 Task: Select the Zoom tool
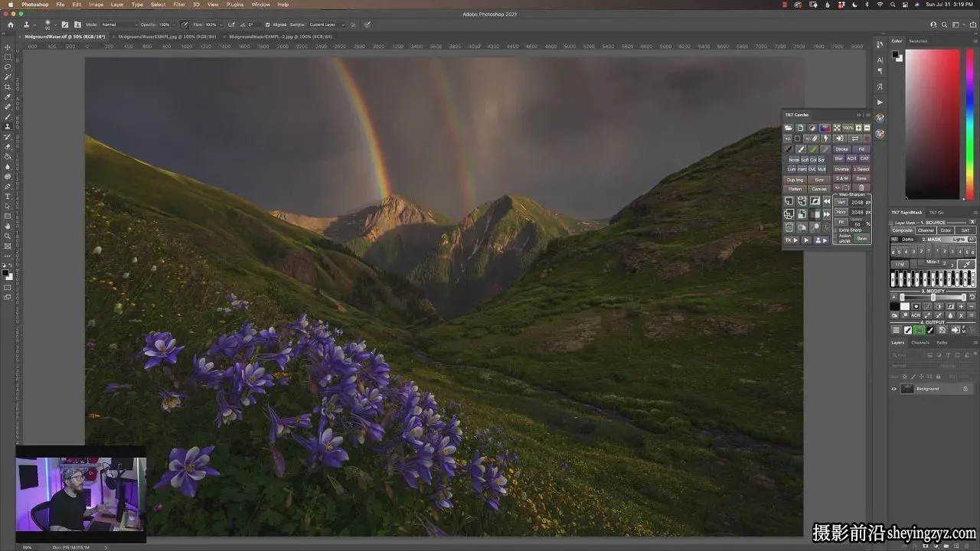pyautogui.click(x=8, y=236)
